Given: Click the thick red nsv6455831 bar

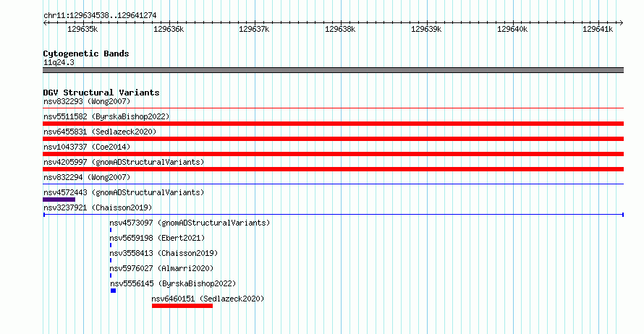Looking at the screenshot, I should tap(333, 139).
